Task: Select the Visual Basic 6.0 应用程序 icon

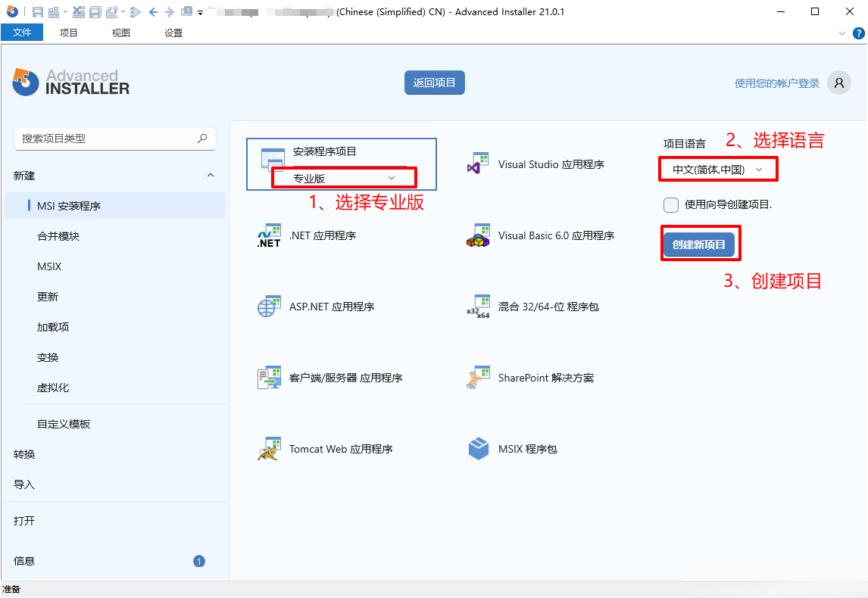Action: (478, 235)
